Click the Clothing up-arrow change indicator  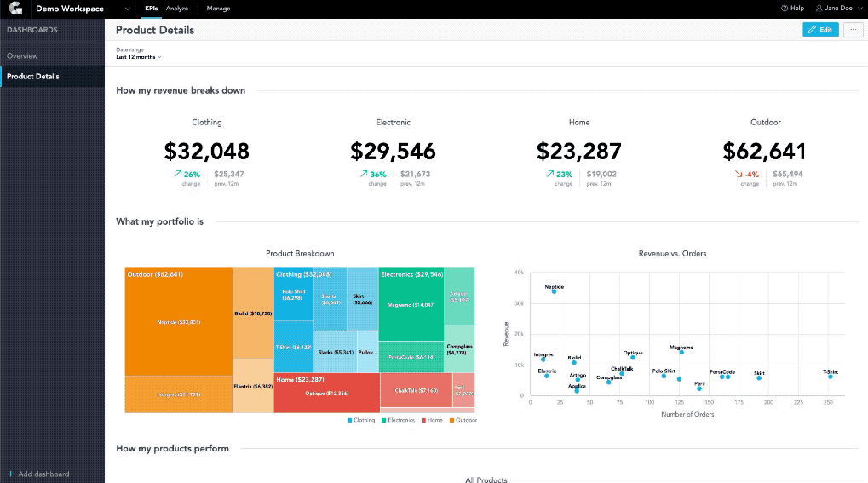point(178,174)
